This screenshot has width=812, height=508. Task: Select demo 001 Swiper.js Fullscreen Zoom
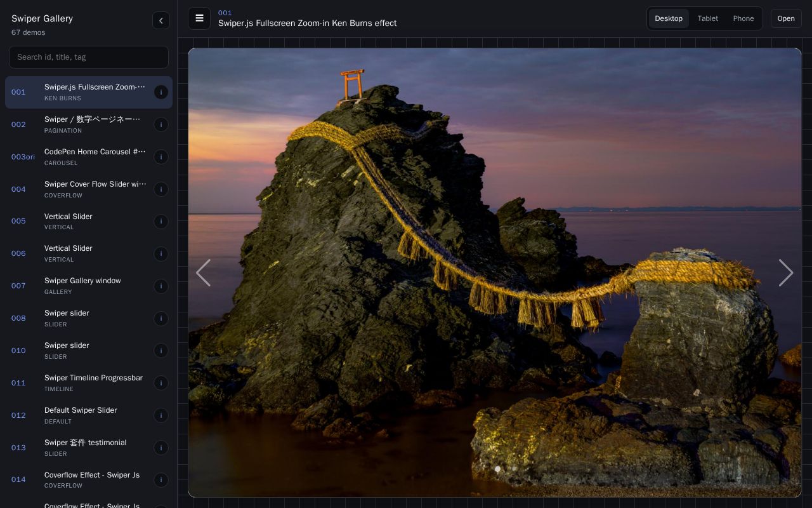pos(89,92)
